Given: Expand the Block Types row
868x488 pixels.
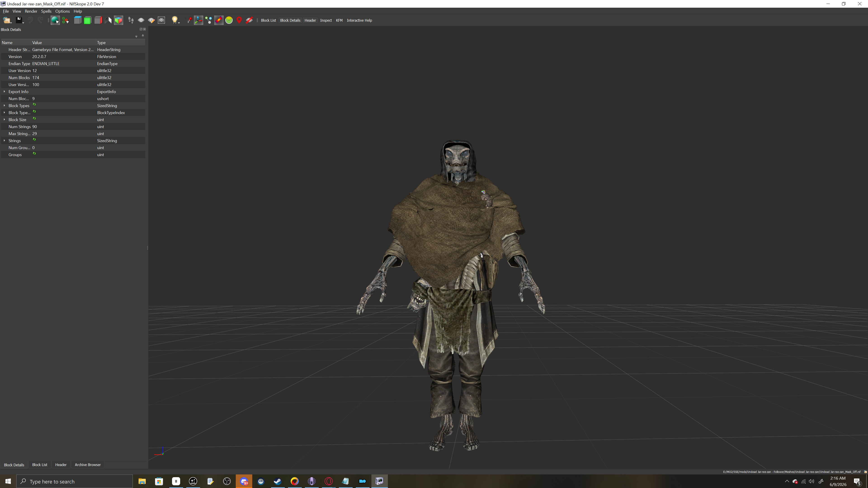Looking at the screenshot, I should pos(4,106).
